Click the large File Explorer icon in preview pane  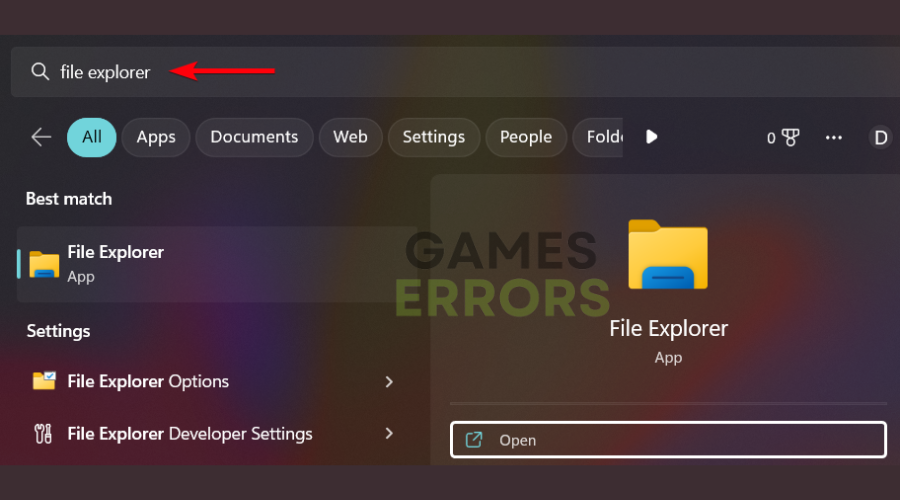tap(668, 254)
